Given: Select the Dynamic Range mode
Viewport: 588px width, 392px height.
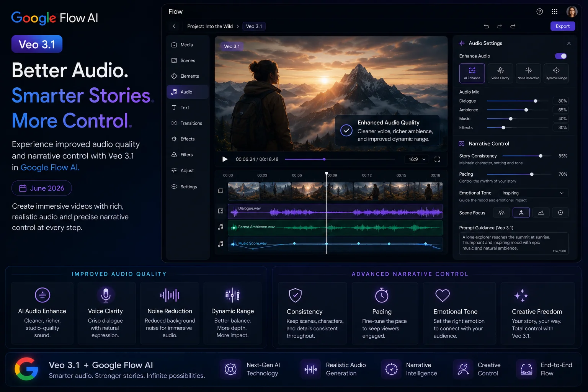Looking at the screenshot, I should [x=556, y=73].
